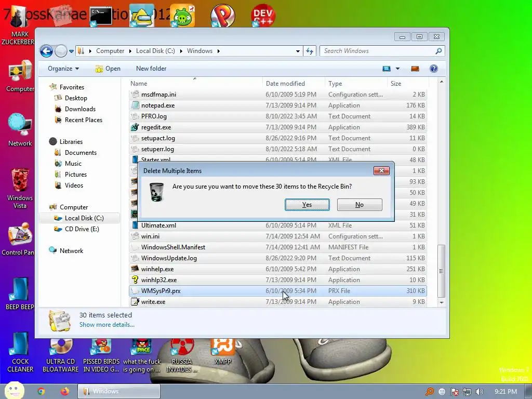
Task: Click Show more details link
Action: coord(107,325)
